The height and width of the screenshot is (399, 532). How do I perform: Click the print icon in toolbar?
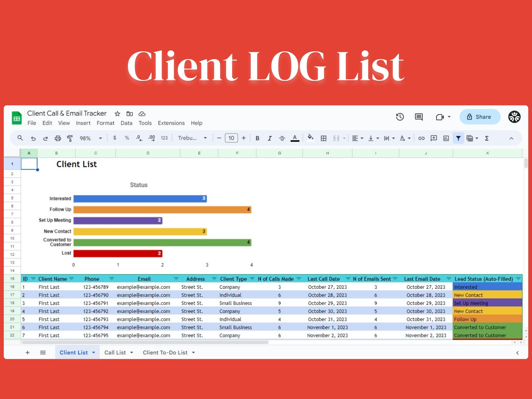click(x=58, y=138)
